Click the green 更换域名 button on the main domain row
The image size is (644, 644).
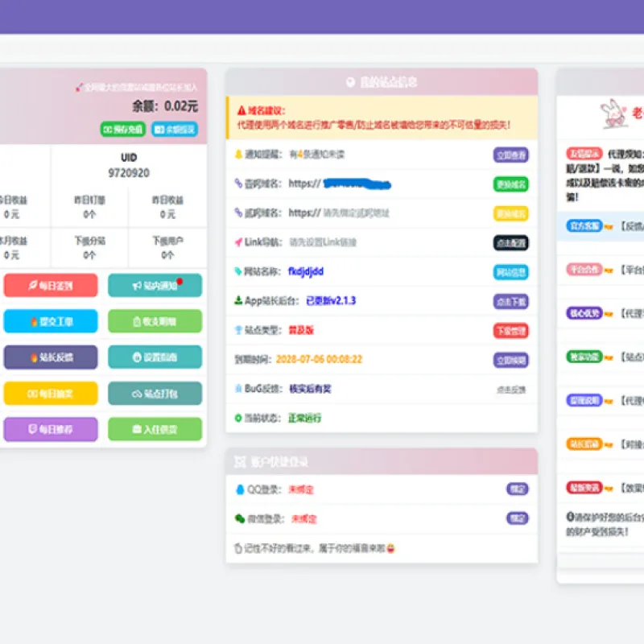click(511, 184)
